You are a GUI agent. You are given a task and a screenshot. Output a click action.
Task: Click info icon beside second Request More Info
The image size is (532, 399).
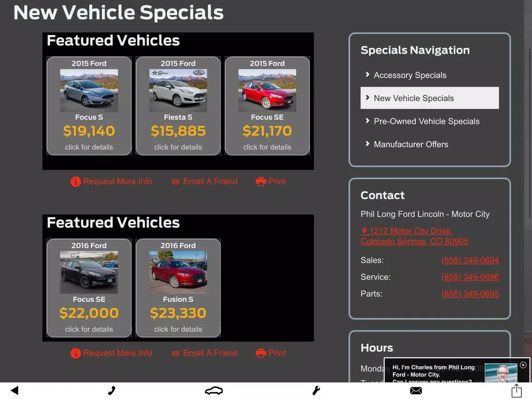[75, 353]
